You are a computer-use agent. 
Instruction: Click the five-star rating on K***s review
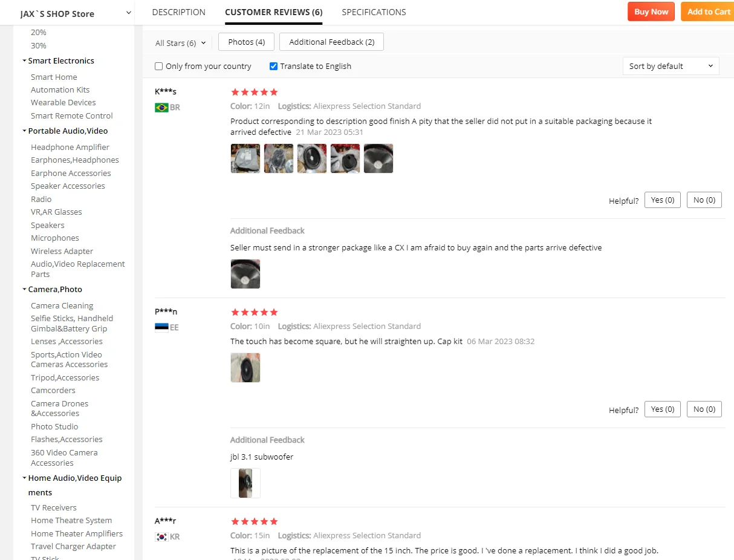(x=255, y=92)
